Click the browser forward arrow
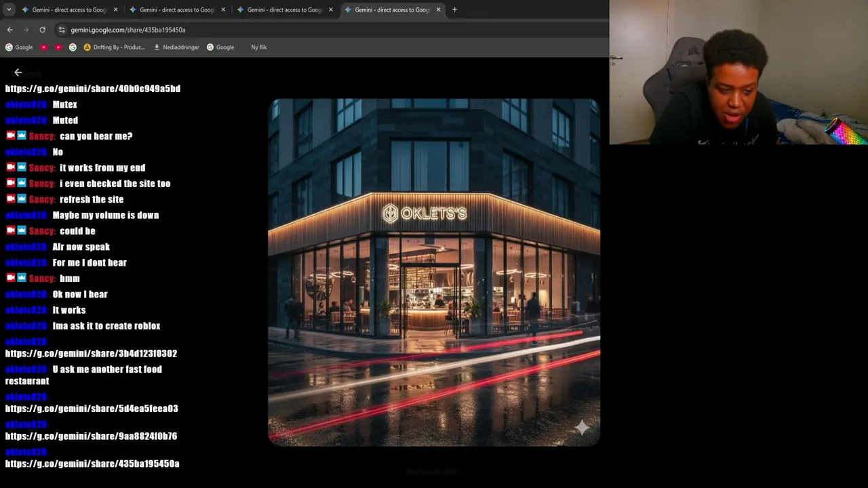Viewport: 868px width, 488px height. coord(26,30)
